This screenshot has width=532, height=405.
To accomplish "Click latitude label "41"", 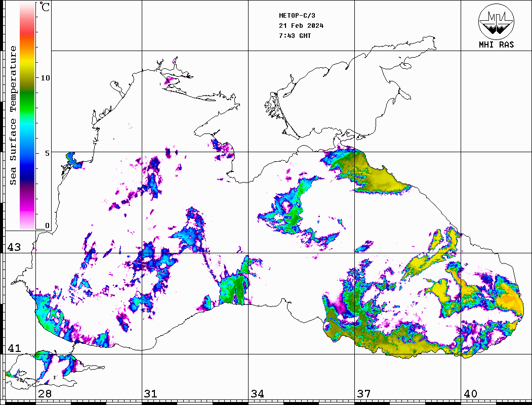I will point(14,348).
